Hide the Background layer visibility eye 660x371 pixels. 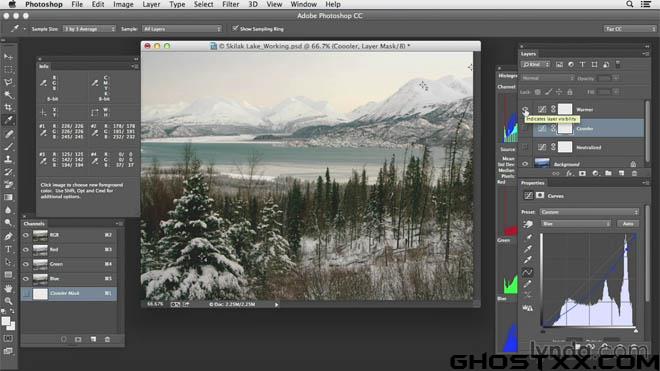(525, 163)
